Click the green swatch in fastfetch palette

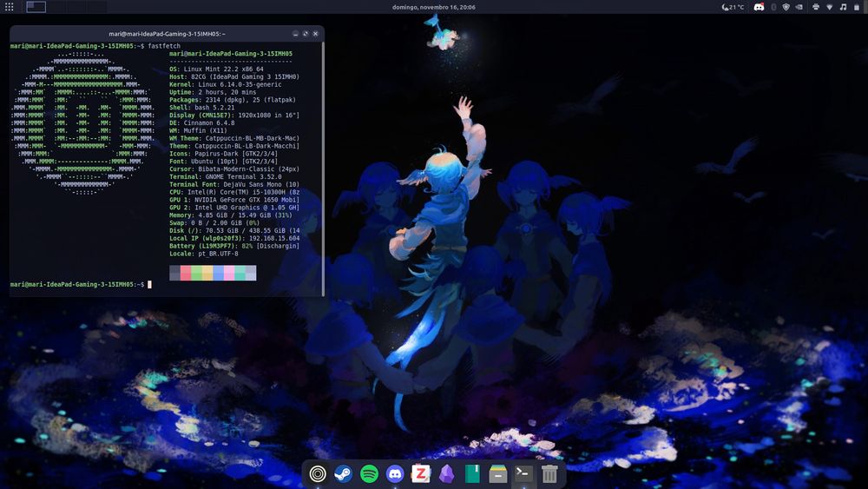click(x=196, y=273)
